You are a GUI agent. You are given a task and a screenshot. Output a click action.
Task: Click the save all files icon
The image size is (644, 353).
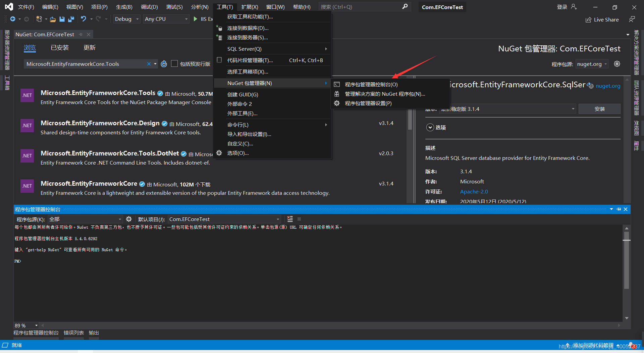coord(71,19)
